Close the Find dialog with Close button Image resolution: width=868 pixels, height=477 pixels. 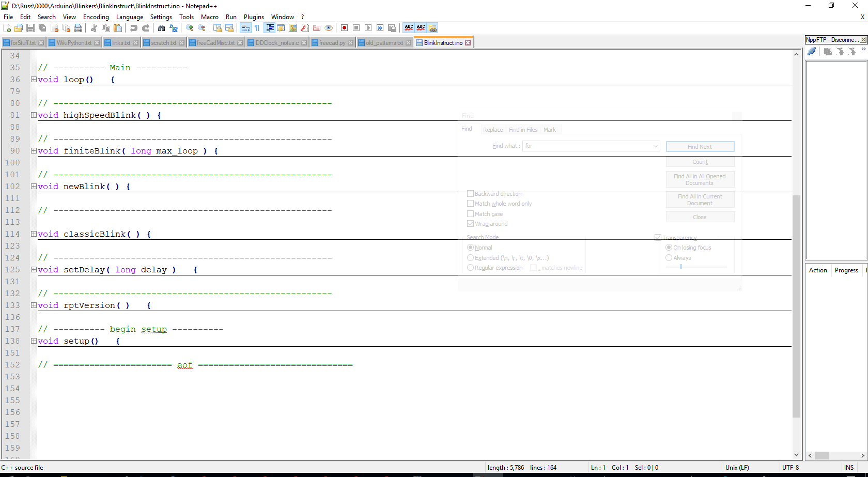(x=700, y=217)
